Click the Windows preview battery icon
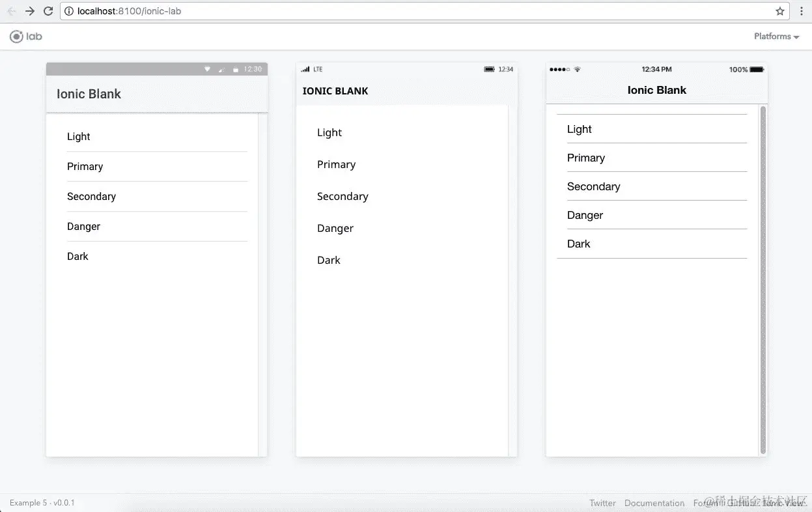Viewport: 812px width, 512px height. (489, 69)
